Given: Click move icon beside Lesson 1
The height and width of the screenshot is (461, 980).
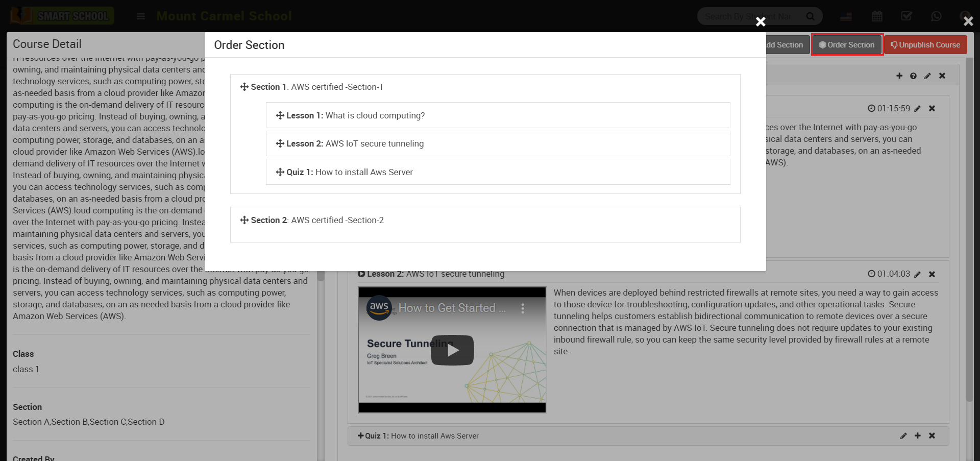Looking at the screenshot, I should [280, 115].
